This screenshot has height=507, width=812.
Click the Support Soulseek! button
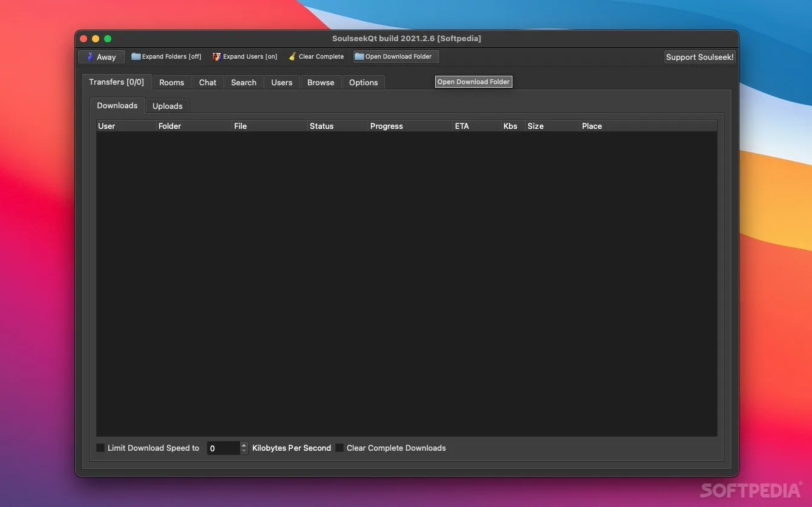pyautogui.click(x=700, y=57)
